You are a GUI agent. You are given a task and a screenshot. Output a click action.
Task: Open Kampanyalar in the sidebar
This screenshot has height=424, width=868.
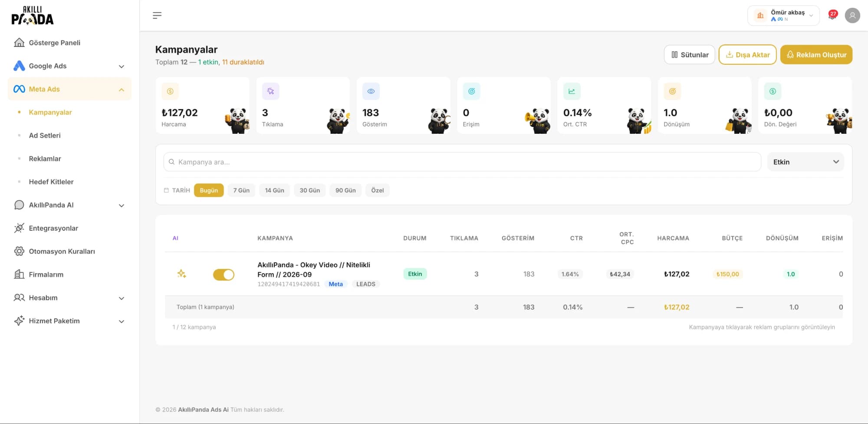[50, 112]
